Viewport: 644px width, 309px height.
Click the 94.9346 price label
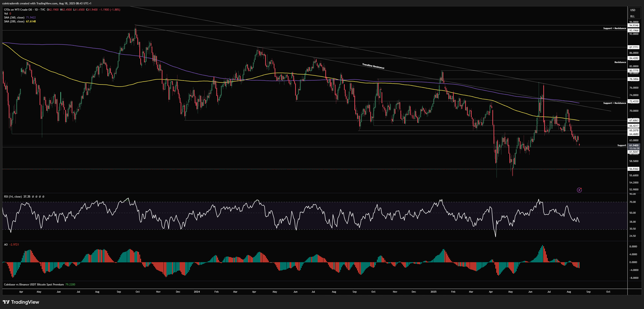point(634,26)
